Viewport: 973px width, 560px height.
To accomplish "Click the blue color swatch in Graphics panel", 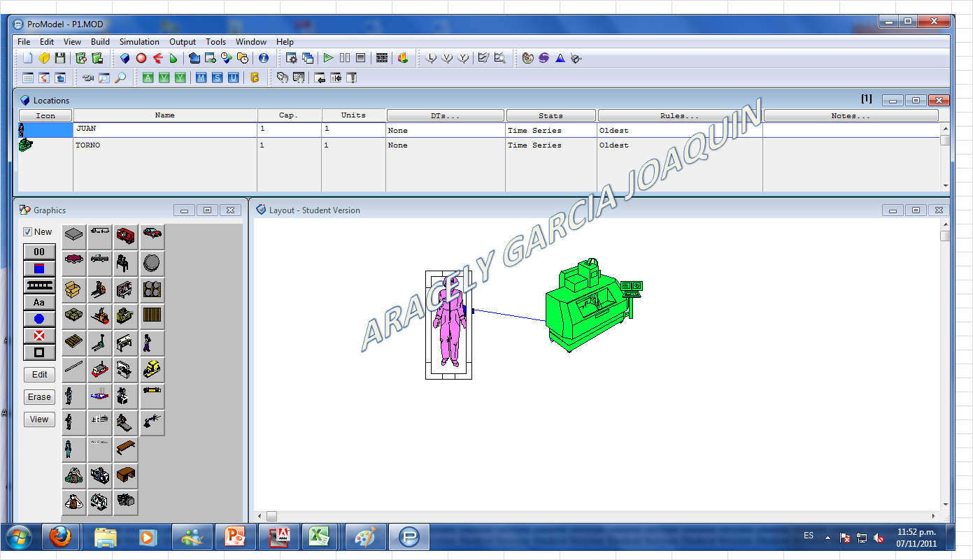I will point(39,268).
